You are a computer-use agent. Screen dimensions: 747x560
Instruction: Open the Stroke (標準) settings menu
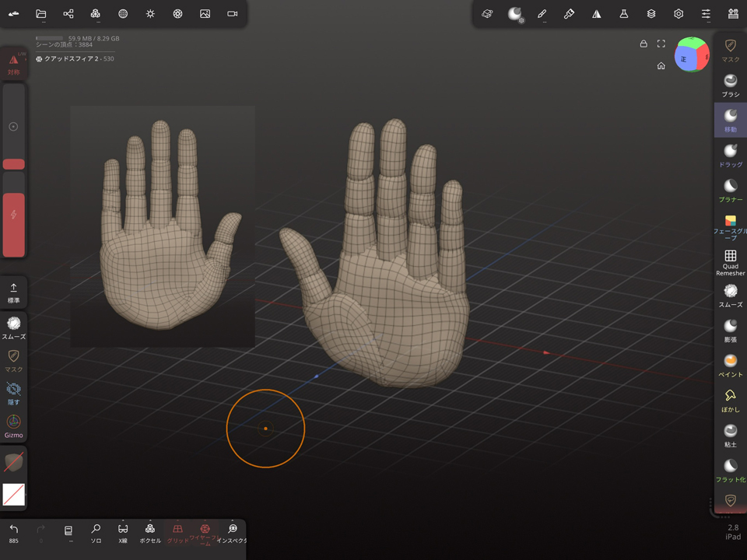pyautogui.click(x=13, y=292)
